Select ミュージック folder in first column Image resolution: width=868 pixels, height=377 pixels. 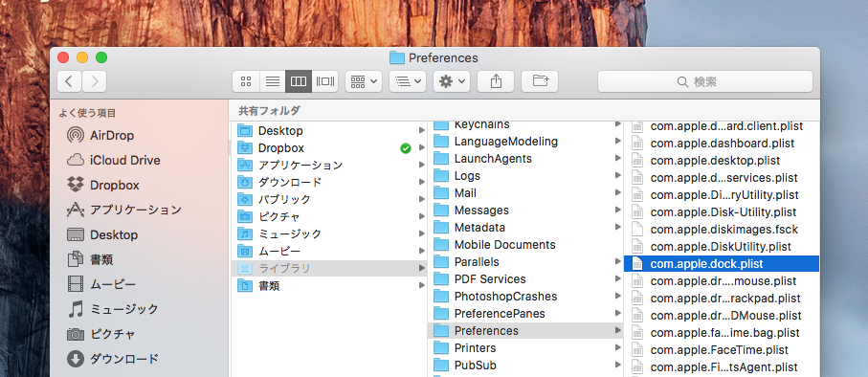tap(329, 234)
